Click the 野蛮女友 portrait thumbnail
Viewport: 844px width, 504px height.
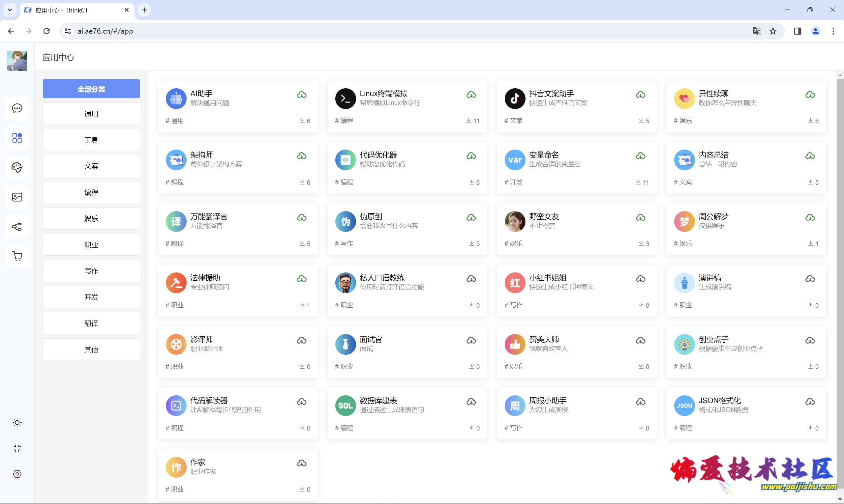(515, 221)
